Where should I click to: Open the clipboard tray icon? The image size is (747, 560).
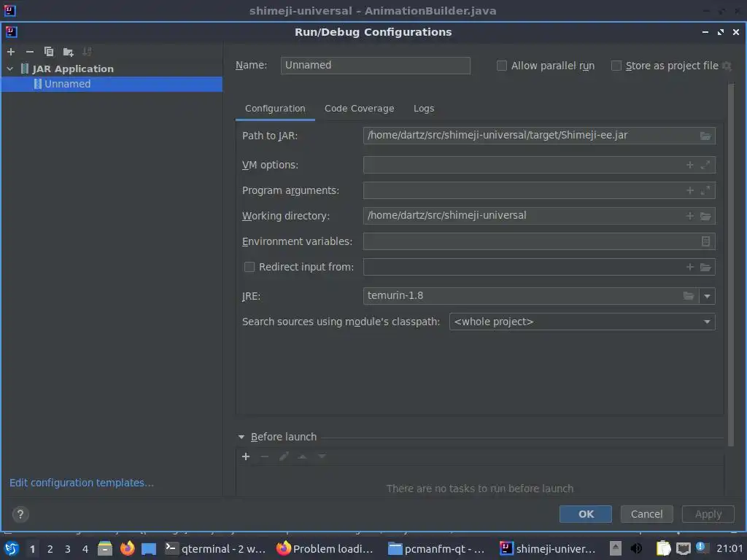point(663,548)
